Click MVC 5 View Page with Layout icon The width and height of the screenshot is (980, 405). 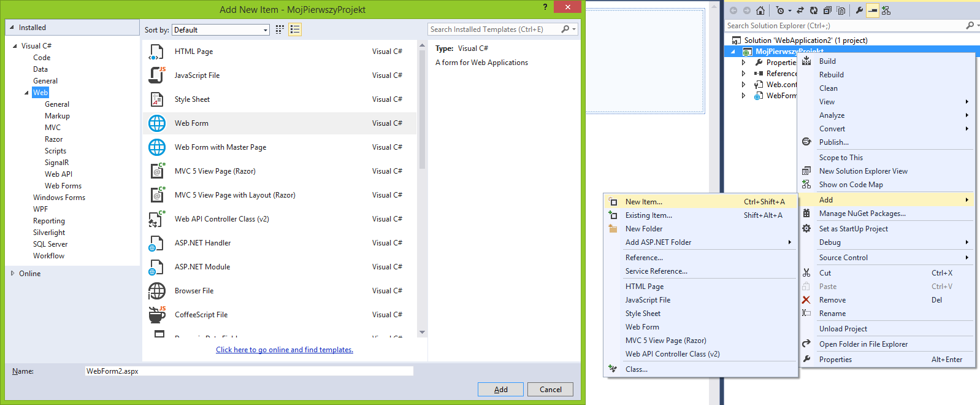point(158,195)
